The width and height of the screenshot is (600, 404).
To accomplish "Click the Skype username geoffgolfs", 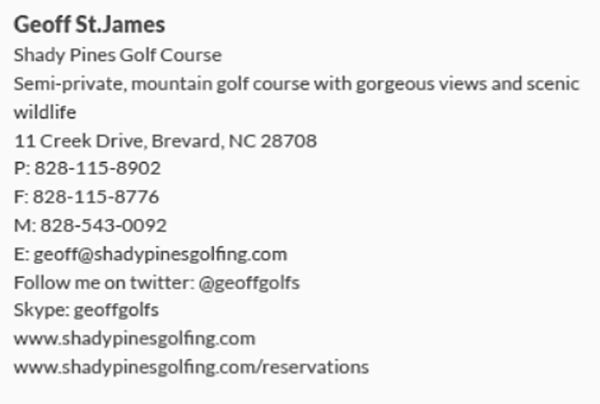I will pos(116,310).
